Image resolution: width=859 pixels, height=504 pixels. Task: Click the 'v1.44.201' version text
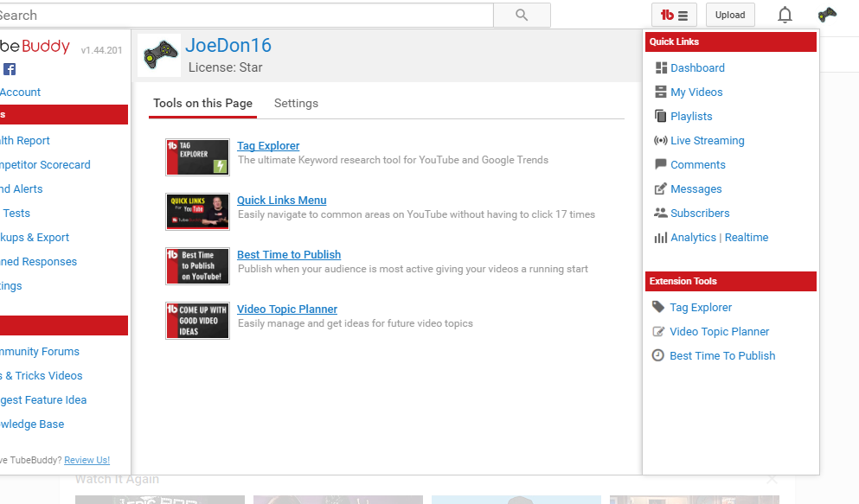[101, 50]
